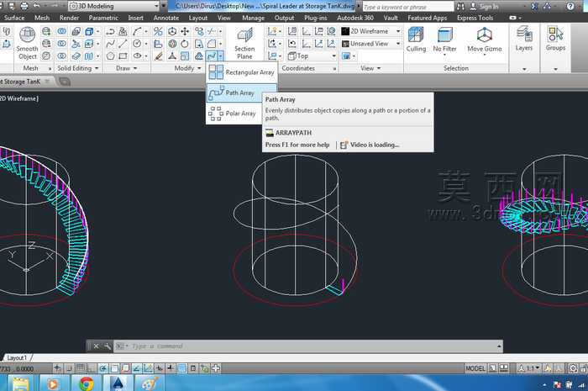Viewport: 588px width, 391px height.
Task: Select the Fillet tool in Modify panel
Action: click(x=212, y=44)
